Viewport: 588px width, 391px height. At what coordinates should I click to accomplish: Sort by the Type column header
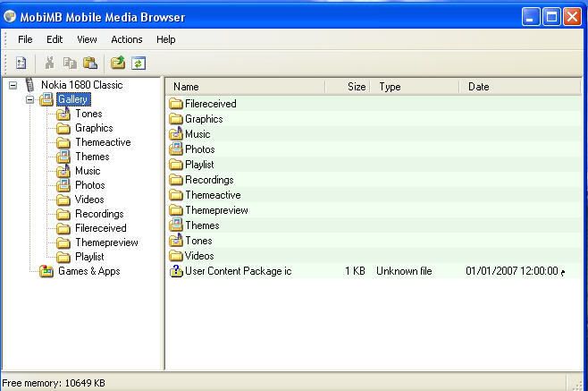pyautogui.click(x=415, y=87)
